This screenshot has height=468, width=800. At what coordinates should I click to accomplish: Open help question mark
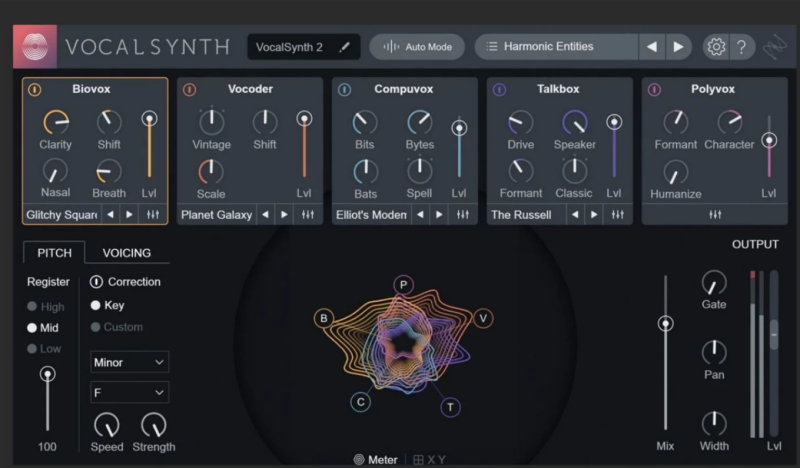click(x=741, y=47)
